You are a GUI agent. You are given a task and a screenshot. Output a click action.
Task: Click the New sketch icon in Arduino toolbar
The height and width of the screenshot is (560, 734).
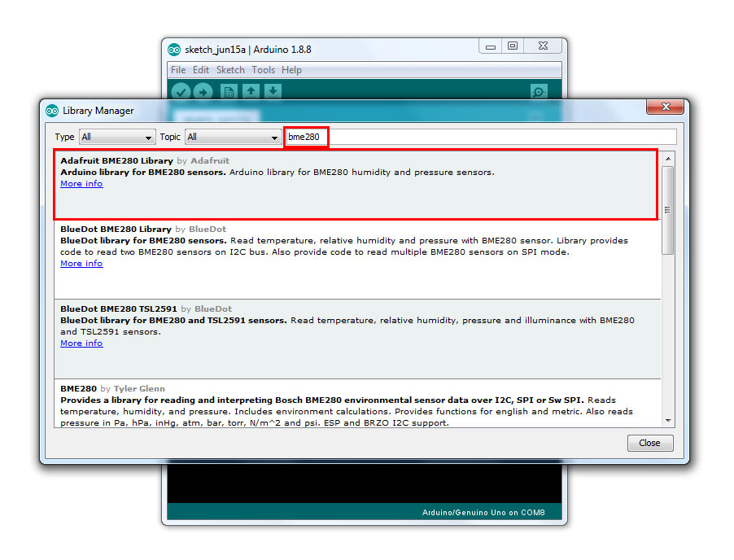coord(229,91)
